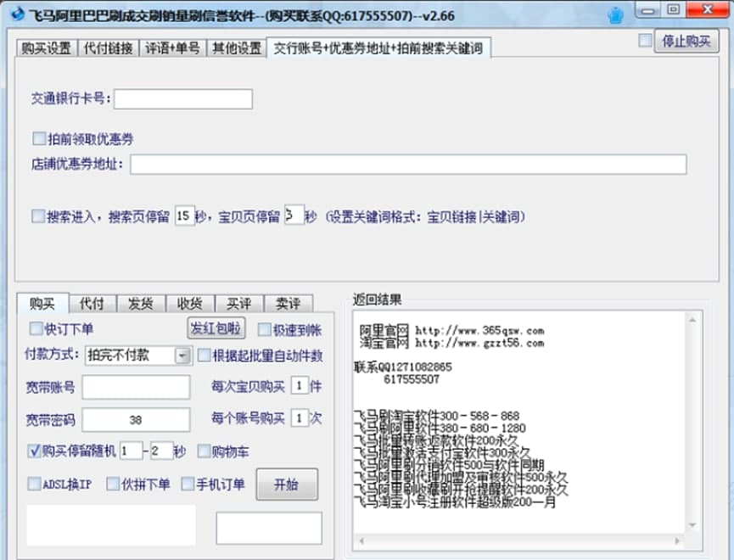Focus the 交通银行卡号 input field
This screenshot has height=560, width=734.
coord(183,98)
